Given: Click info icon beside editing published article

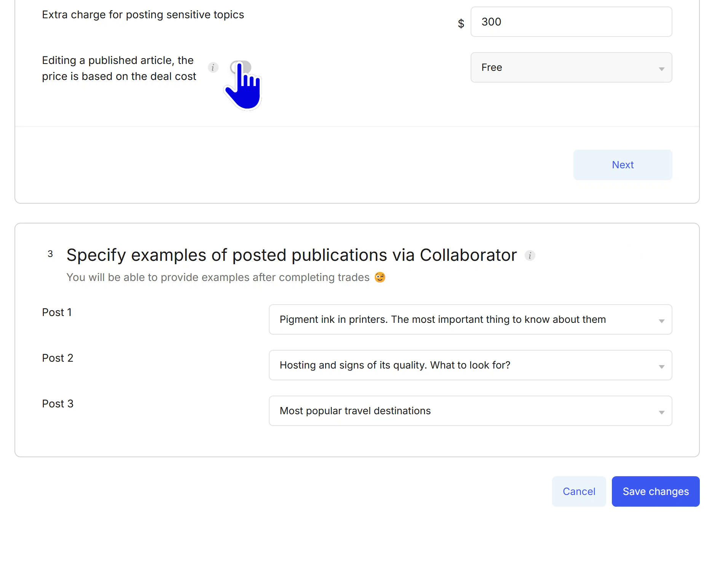Looking at the screenshot, I should pyautogui.click(x=213, y=68).
